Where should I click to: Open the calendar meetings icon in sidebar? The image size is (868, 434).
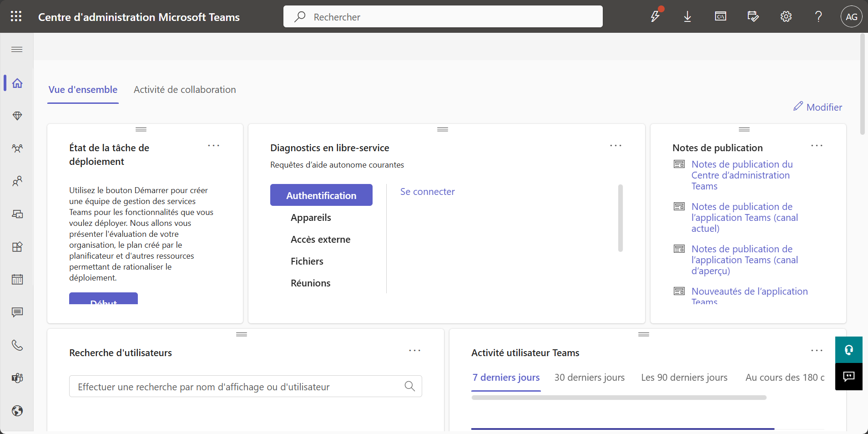[x=17, y=280]
